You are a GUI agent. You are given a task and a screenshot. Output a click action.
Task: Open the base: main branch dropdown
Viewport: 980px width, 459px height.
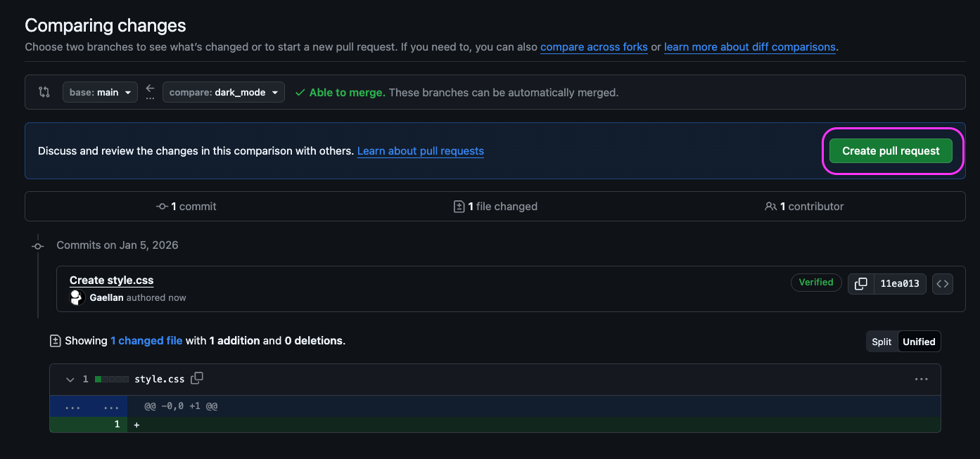99,91
